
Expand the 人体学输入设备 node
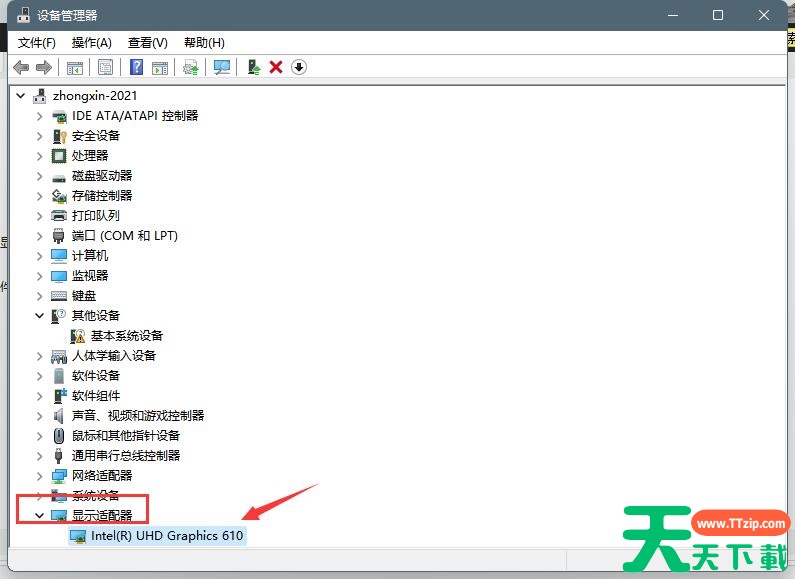pos(40,356)
